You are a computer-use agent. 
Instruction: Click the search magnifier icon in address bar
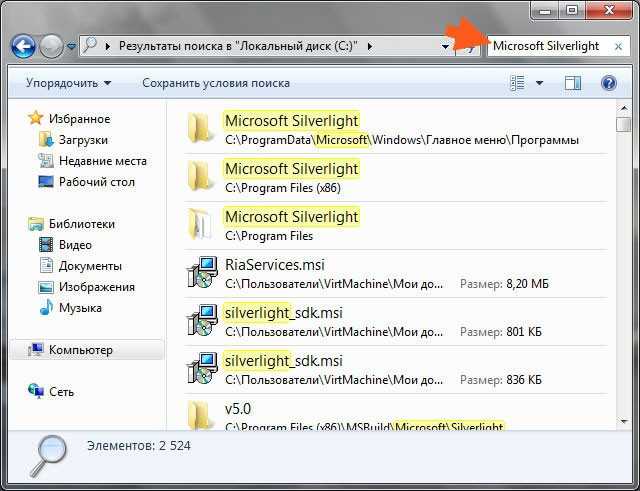point(89,46)
